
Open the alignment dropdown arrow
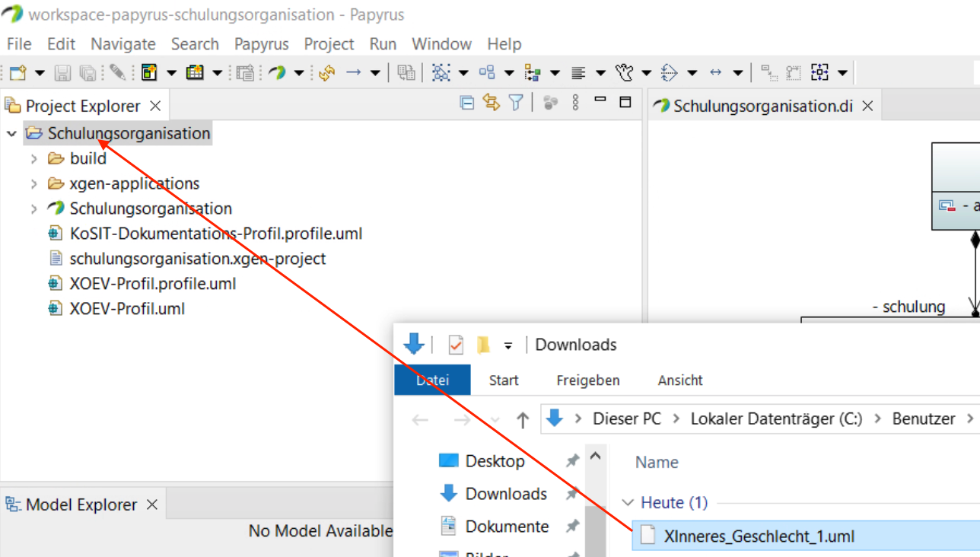[x=600, y=73]
